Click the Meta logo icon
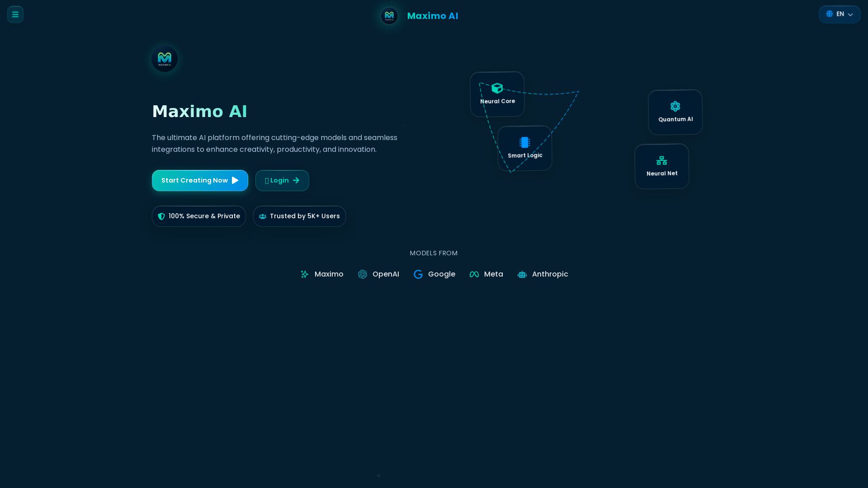The height and width of the screenshot is (488, 868). point(474,274)
